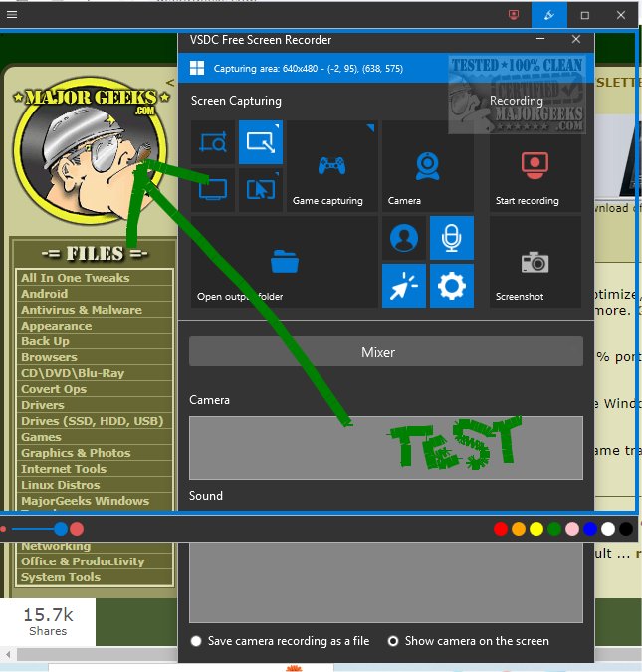This screenshot has width=642, height=672.
Task: Select the find capture region tool
Action: (x=213, y=142)
